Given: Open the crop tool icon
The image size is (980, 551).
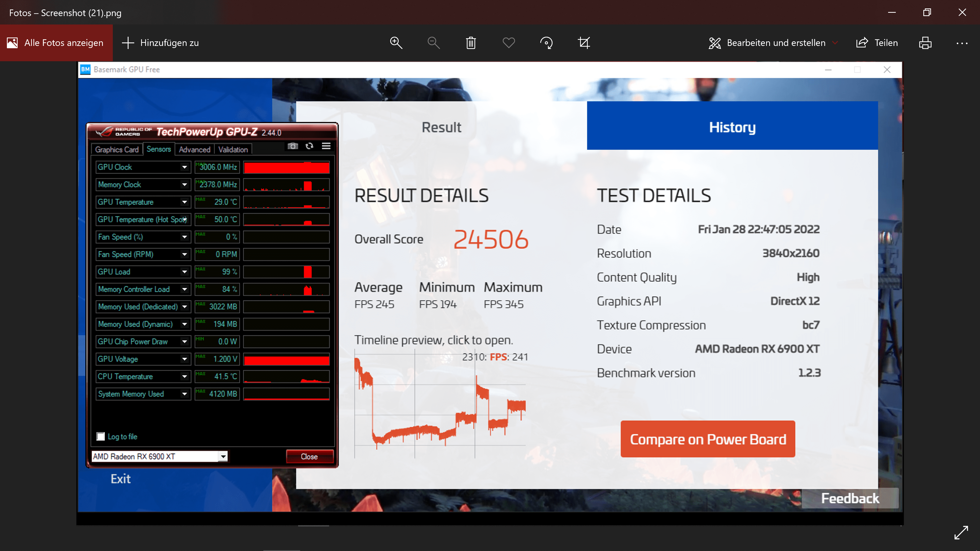Looking at the screenshot, I should point(584,43).
